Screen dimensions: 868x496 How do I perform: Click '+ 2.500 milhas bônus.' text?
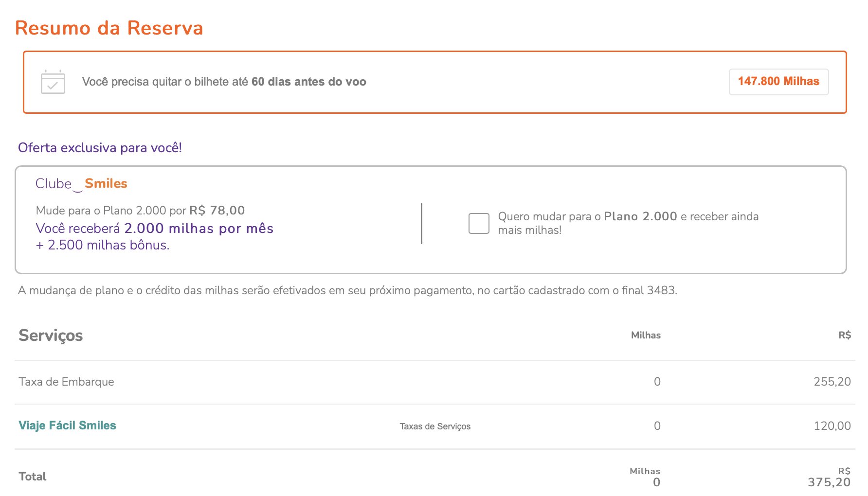[103, 245]
